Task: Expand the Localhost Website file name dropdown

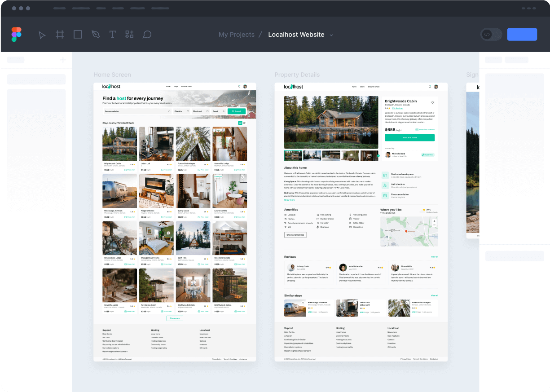Action: click(x=331, y=35)
